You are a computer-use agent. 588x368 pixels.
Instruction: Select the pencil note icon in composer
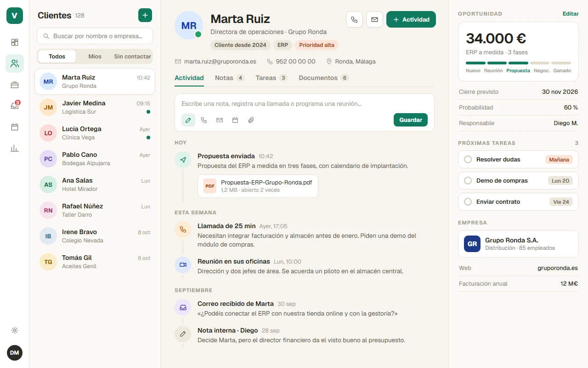188,120
